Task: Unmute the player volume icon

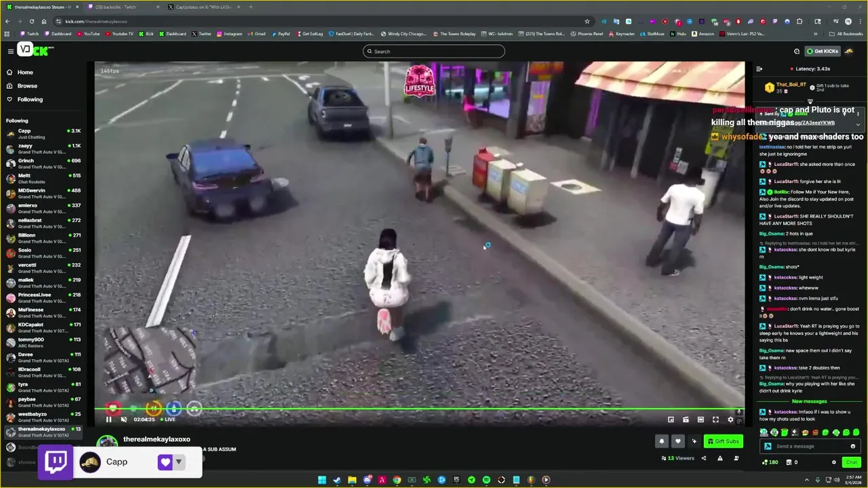Action: [123, 420]
